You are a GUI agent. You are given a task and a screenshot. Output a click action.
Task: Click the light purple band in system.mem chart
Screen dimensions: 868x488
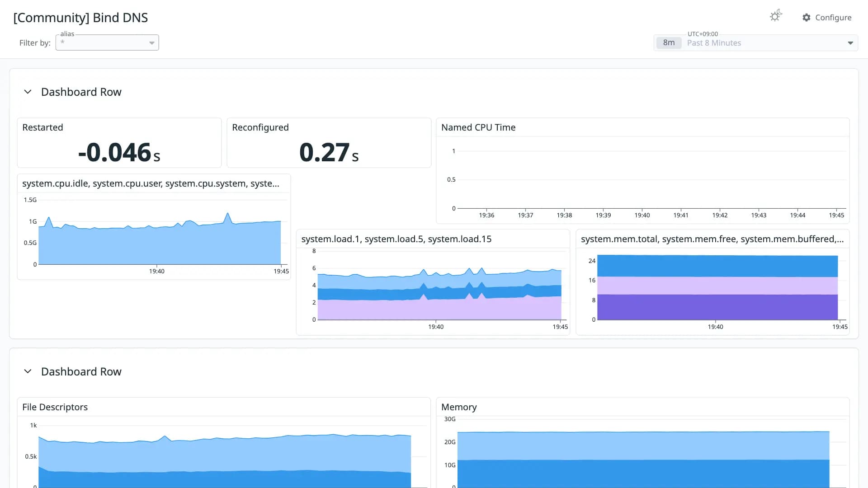point(717,286)
